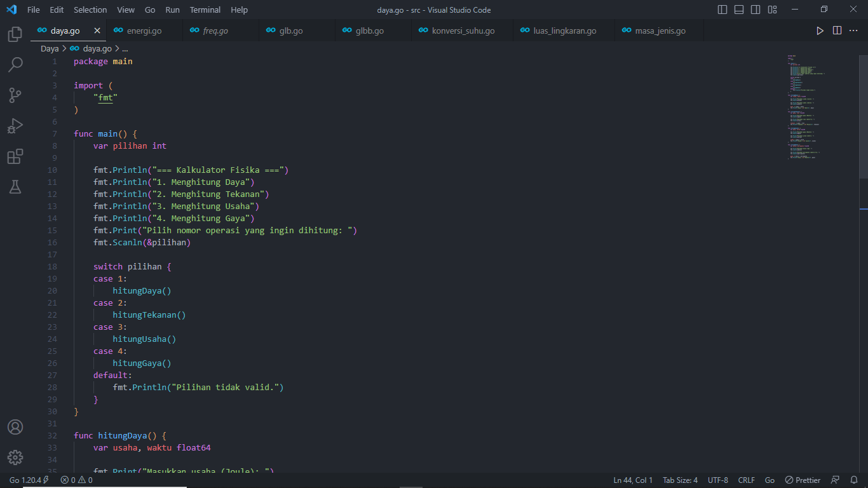Viewport: 868px width, 488px height.
Task: Click 'package main' on line 1
Action: pyautogui.click(x=103, y=62)
